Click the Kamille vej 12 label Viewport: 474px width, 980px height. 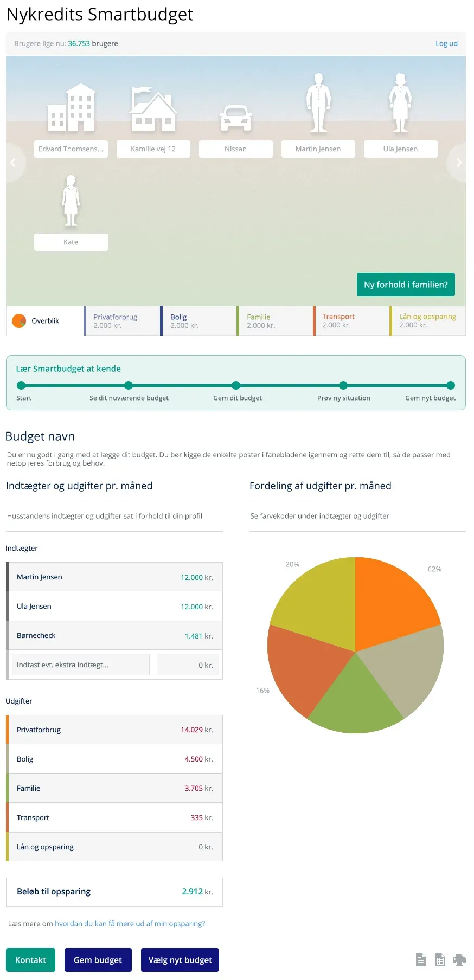tap(153, 149)
